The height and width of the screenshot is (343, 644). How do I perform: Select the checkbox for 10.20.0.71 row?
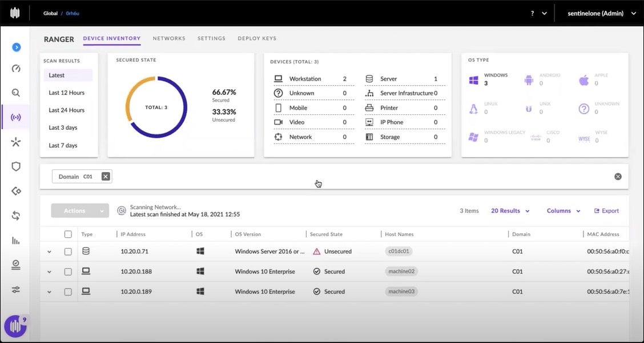[68, 252]
